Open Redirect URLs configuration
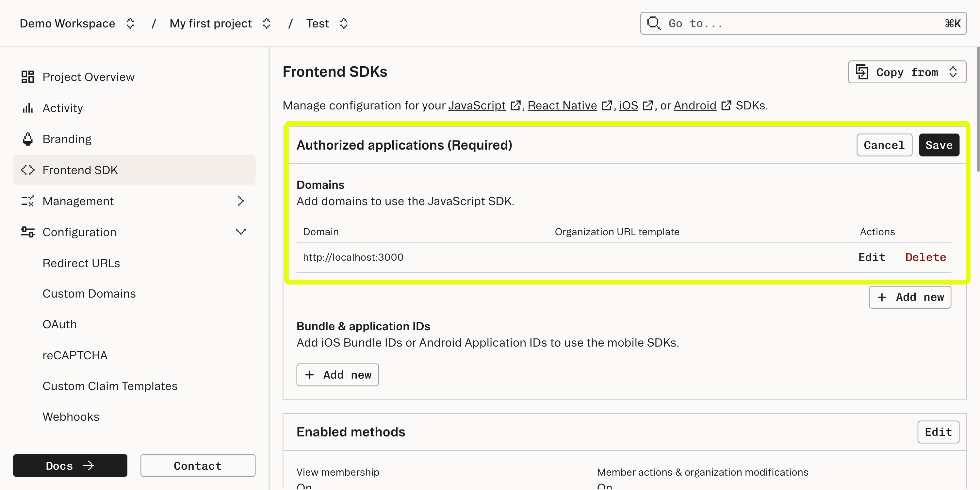Screen dimensions: 980x490 (x=81, y=263)
